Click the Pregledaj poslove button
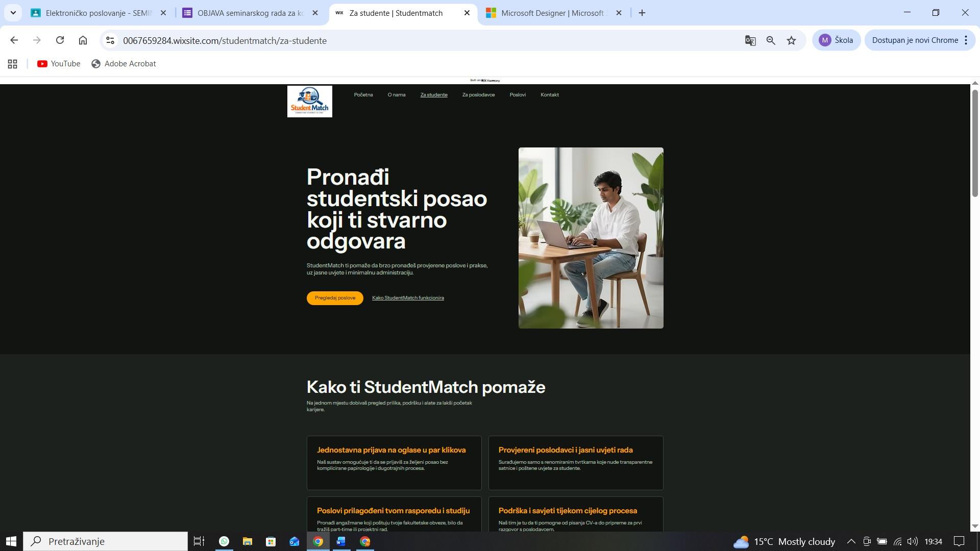The height and width of the screenshot is (551, 980). click(x=335, y=298)
